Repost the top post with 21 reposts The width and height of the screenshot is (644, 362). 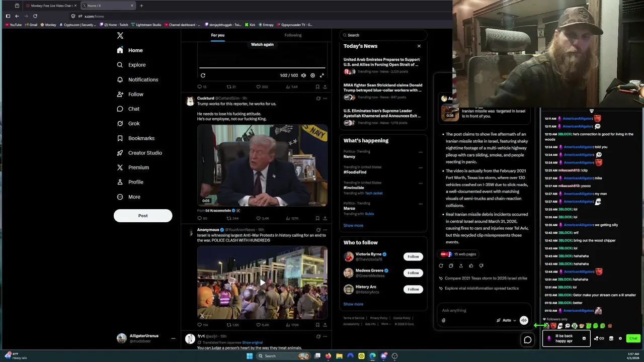tap(231, 87)
